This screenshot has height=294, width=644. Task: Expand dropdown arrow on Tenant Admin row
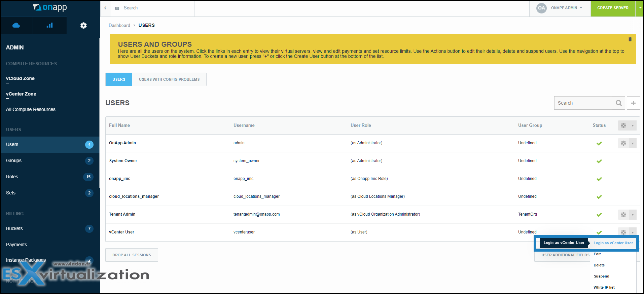pos(633,215)
